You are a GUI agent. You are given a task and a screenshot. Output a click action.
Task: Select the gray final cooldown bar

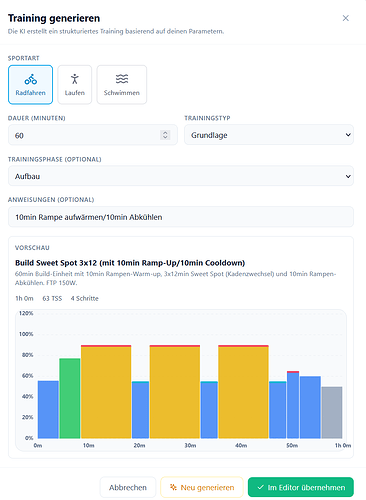coord(332,413)
